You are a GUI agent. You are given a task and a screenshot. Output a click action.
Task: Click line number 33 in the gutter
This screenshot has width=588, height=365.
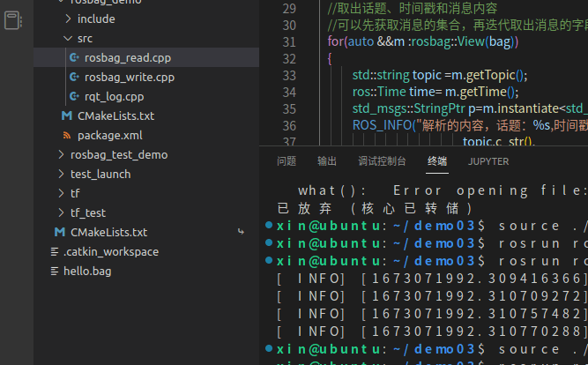pyautogui.click(x=289, y=76)
